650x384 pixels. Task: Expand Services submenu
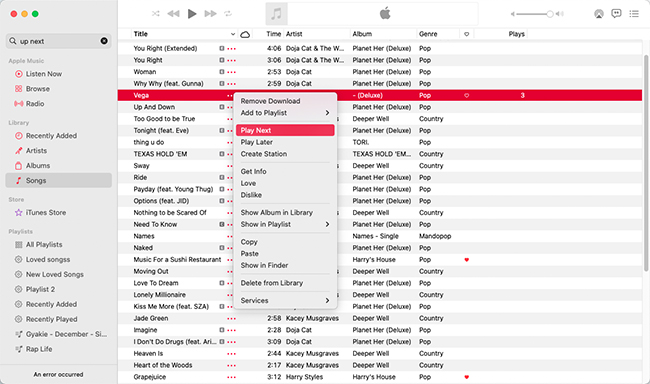point(285,300)
